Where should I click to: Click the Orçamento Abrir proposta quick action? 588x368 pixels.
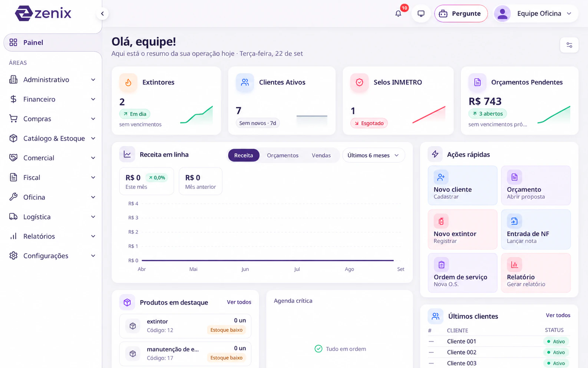(536, 185)
